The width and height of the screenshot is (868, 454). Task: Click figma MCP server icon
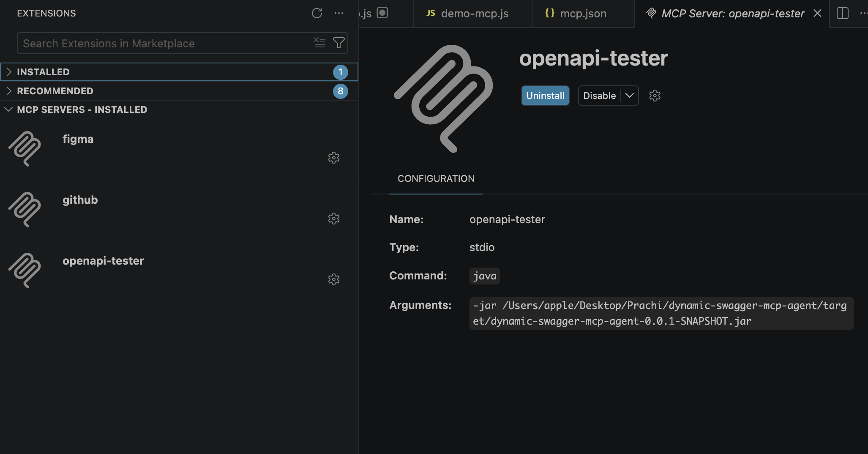(25, 149)
